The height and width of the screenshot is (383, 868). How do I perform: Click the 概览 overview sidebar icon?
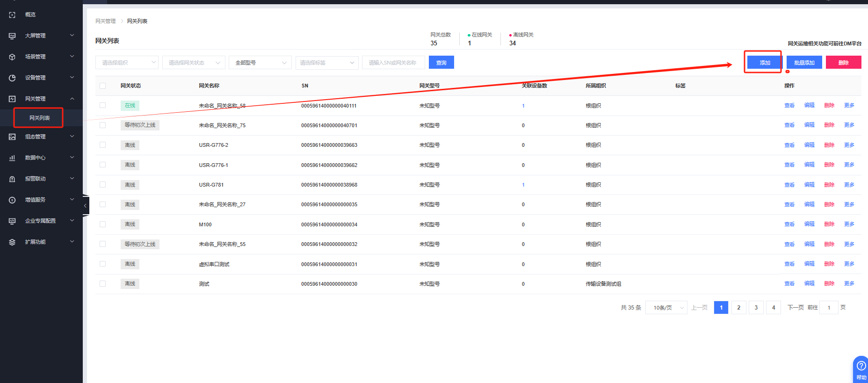point(12,15)
